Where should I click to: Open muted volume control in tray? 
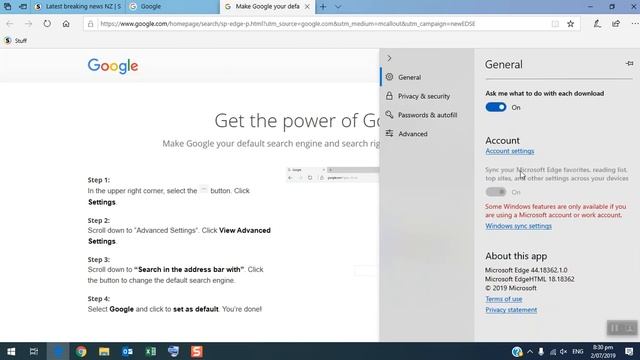(x=563, y=351)
